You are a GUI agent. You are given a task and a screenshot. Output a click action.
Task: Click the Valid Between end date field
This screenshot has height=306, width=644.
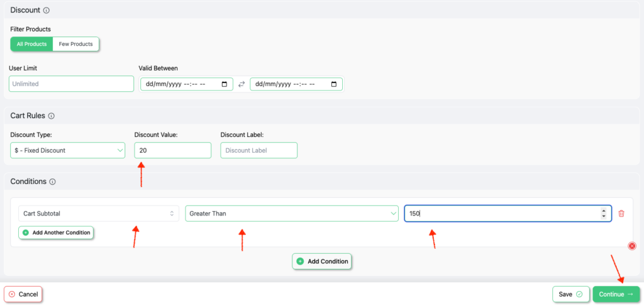coord(296,84)
